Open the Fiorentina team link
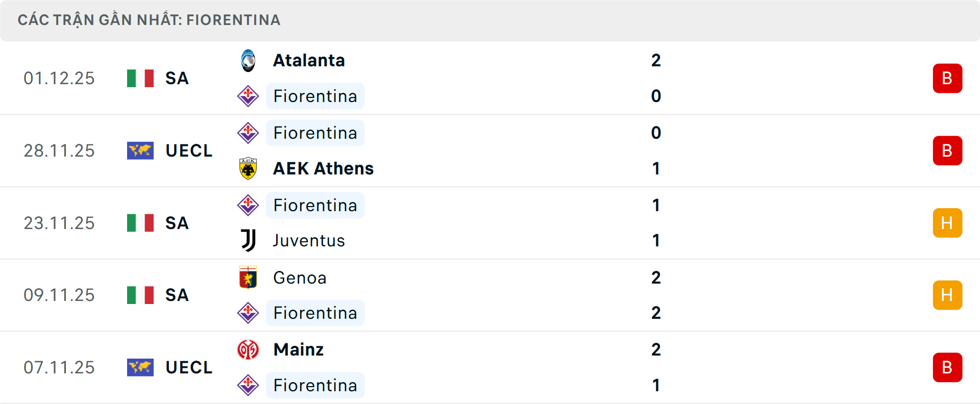This screenshot has height=404, width=980. (x=315, y=96)
